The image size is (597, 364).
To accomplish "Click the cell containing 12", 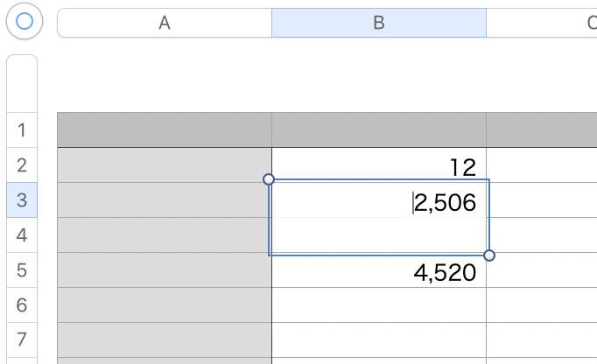I will point(378,165).
